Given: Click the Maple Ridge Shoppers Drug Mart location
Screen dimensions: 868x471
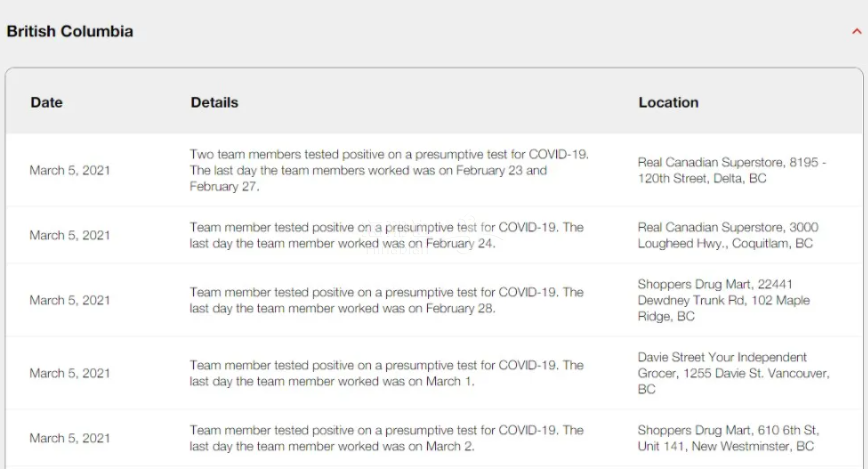Looking at the screenshot, I should tap(723, 300).
